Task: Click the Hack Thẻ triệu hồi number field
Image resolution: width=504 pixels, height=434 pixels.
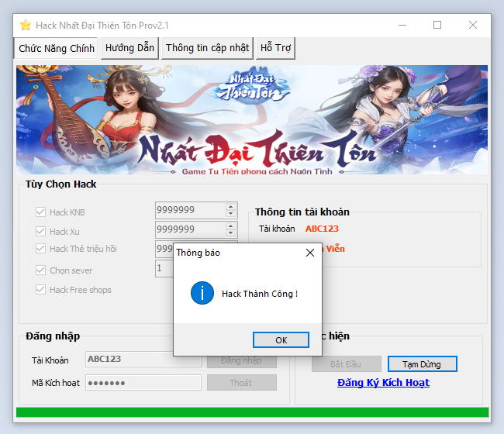Action: click(164, 249)
